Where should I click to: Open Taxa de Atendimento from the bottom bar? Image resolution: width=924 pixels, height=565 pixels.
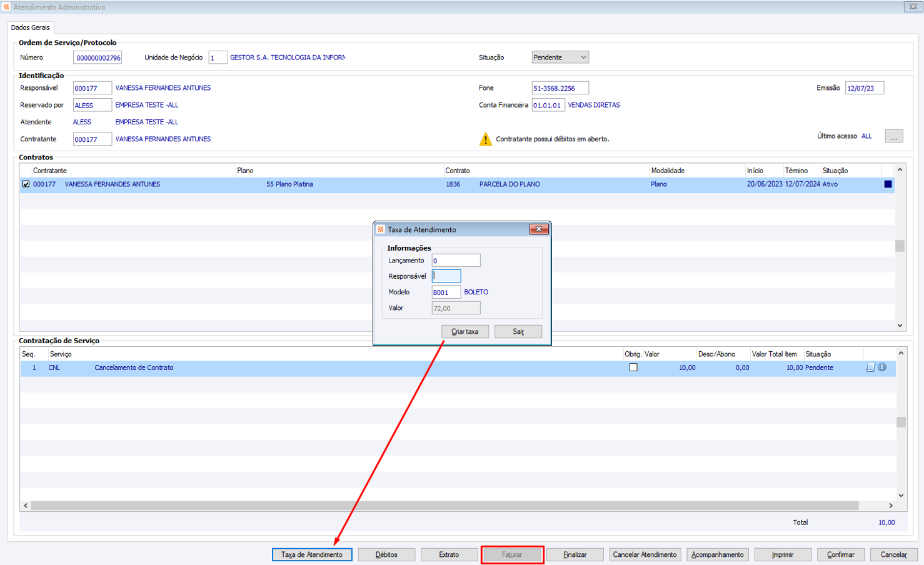(312, 554)
